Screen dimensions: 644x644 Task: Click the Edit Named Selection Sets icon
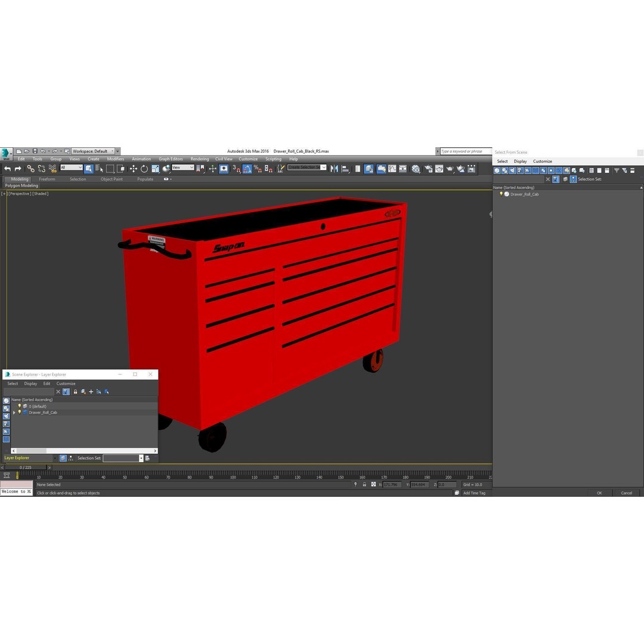[281, 168]
